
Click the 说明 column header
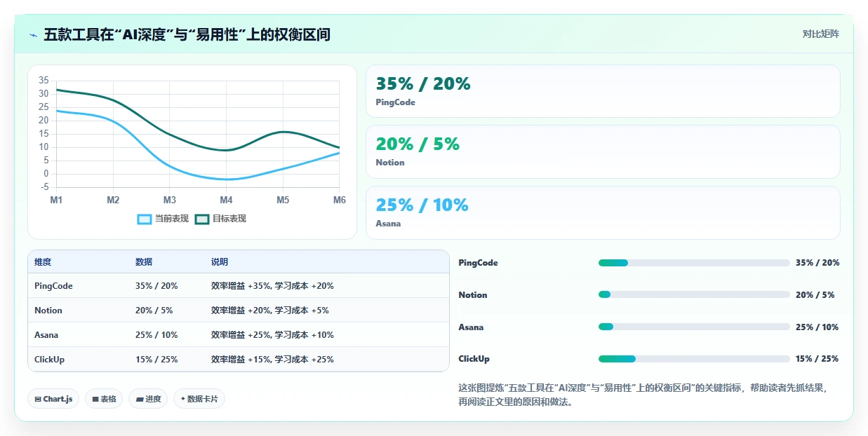coord(220,262)
